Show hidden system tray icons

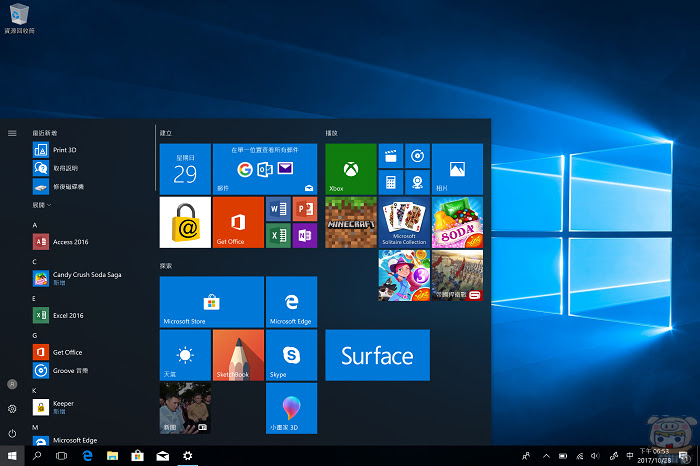546,456
